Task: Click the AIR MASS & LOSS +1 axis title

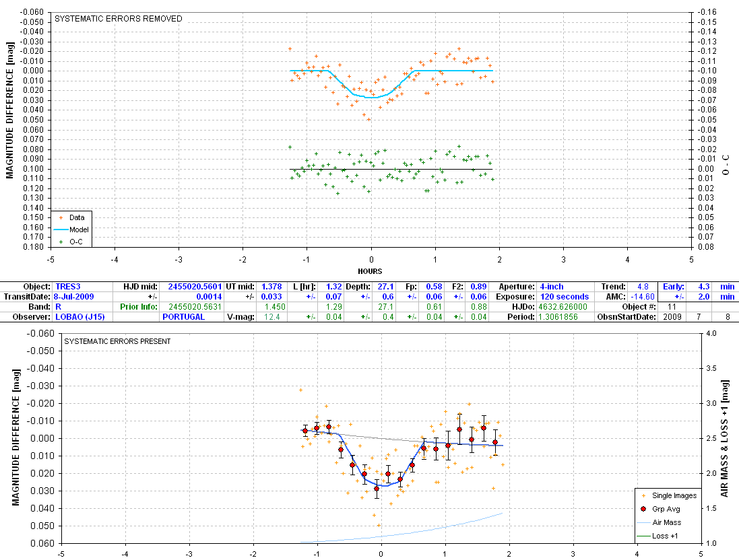Action: 724,438
